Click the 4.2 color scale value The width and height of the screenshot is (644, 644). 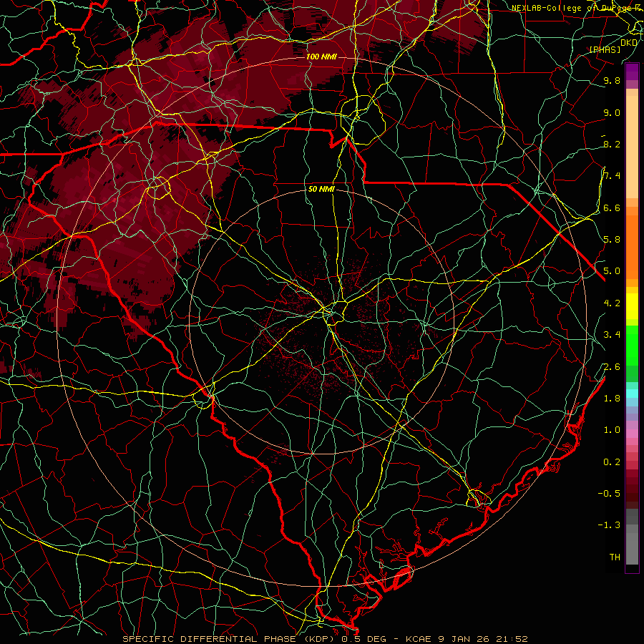(x=612, y=303)
